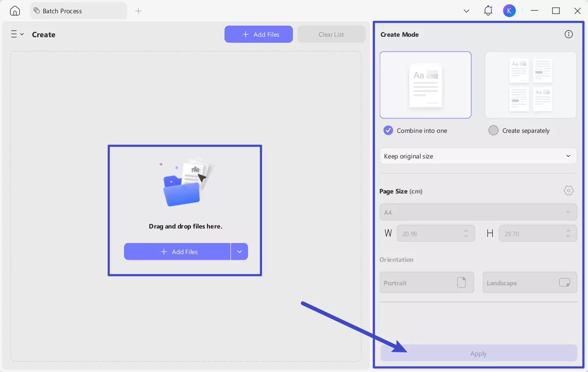The height and width of the screenshot is (372, 588).
Task: Open the notification bell
Action: tap(488, 11)
